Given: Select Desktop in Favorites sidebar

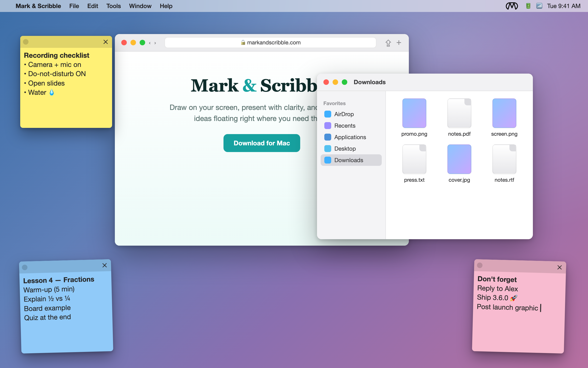Looking at the screenshot, I should (x=351, y=149).
